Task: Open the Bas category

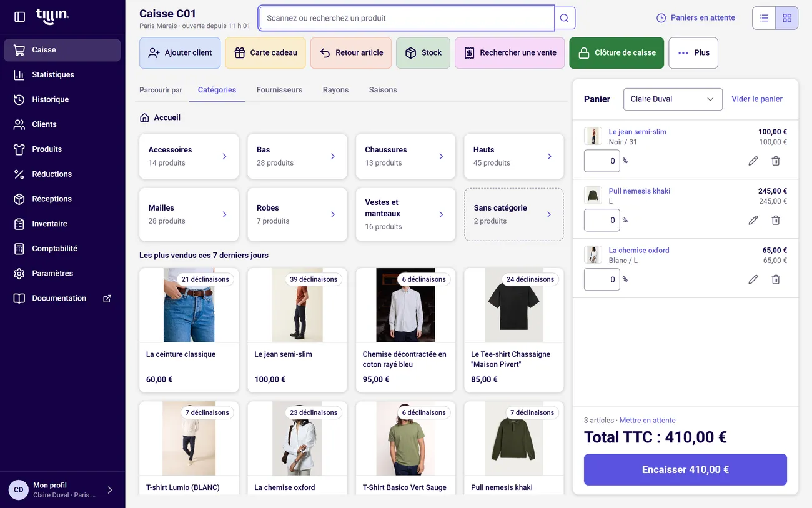Action: [x=297, y=156]
